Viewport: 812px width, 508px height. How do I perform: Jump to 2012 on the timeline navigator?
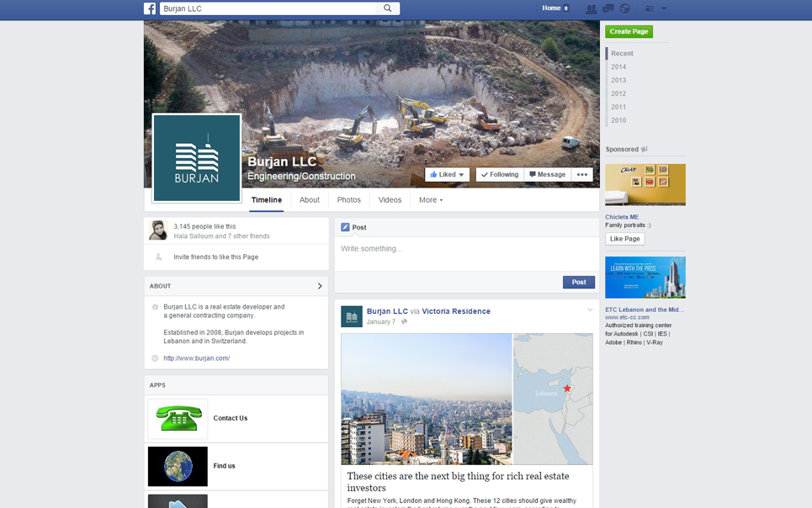618,94
